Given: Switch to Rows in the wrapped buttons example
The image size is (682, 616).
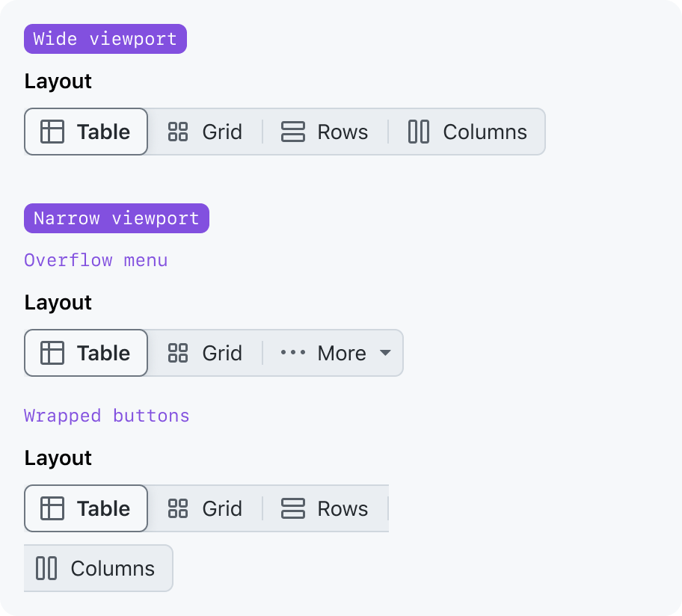Looking at the screenshot, I should pyautogui.click(x=325, y=508).
